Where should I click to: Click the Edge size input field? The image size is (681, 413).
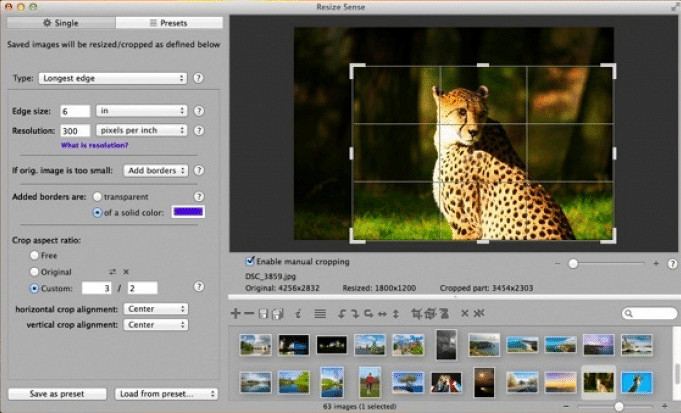click(76, 111)
